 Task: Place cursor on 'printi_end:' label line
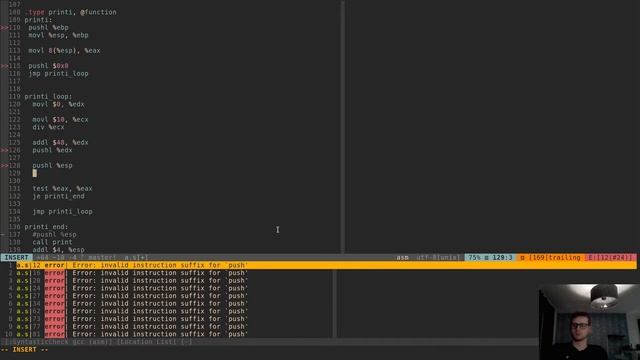coord(46,227)
